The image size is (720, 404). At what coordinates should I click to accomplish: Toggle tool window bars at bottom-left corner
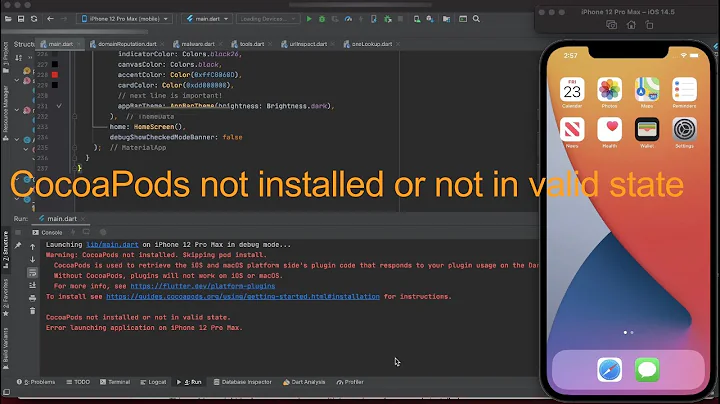(6, 392)
